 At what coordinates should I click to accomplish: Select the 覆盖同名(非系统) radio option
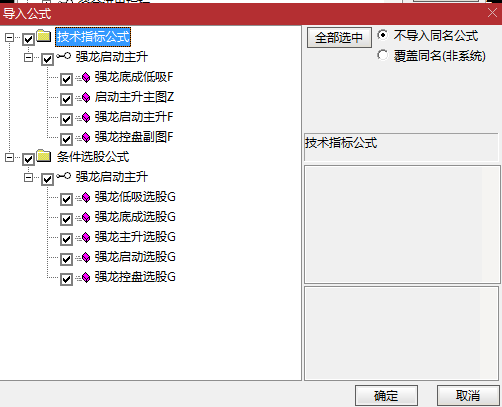click(382, 55)
